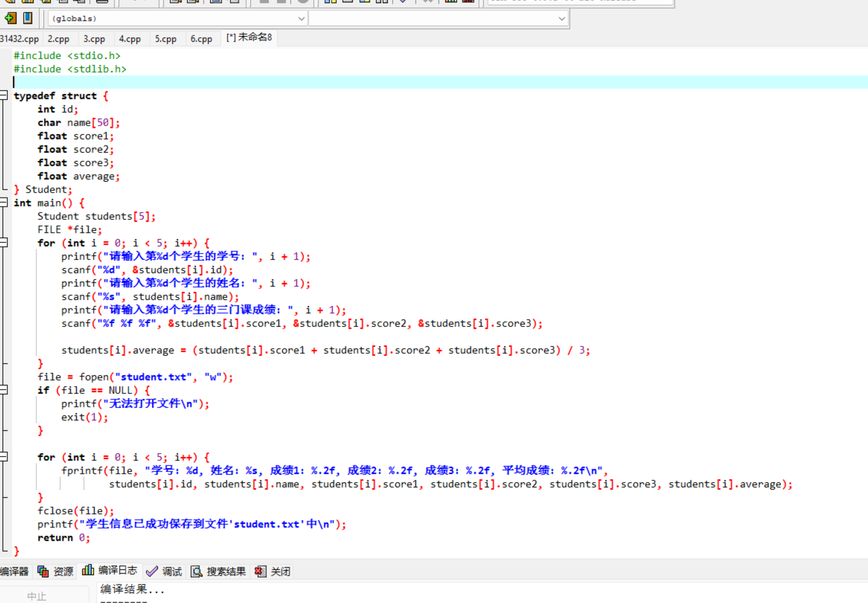Open the 资源 panel tab
Screen dimensions: 868x603
click(56, 571)
